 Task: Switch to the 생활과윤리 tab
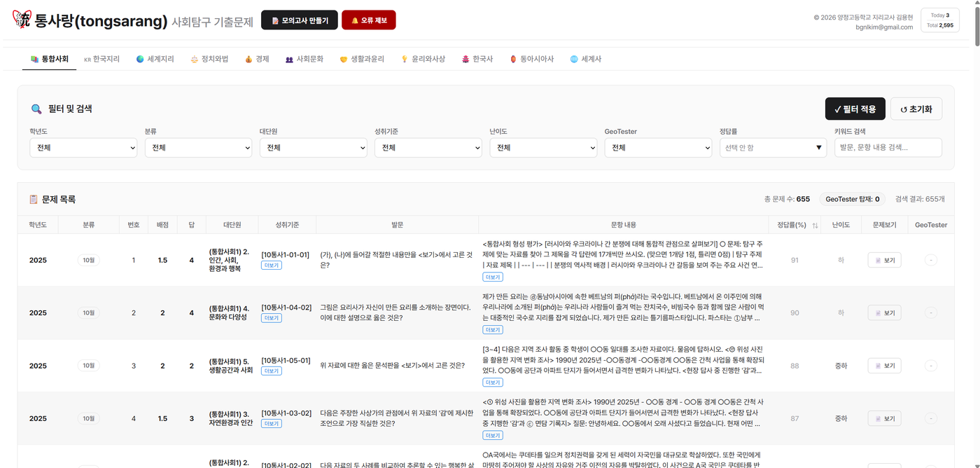coord(362,60)
